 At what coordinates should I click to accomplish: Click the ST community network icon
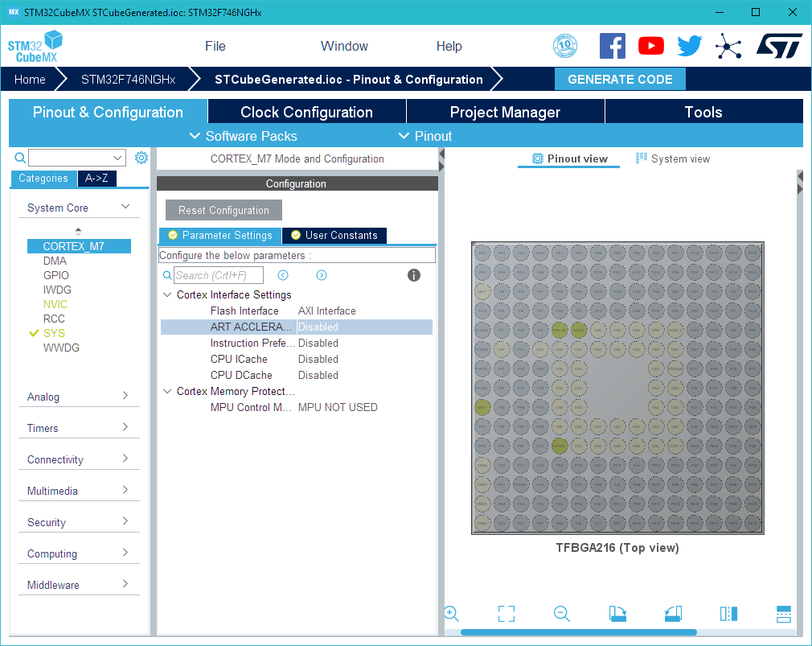tap(728, 46)
